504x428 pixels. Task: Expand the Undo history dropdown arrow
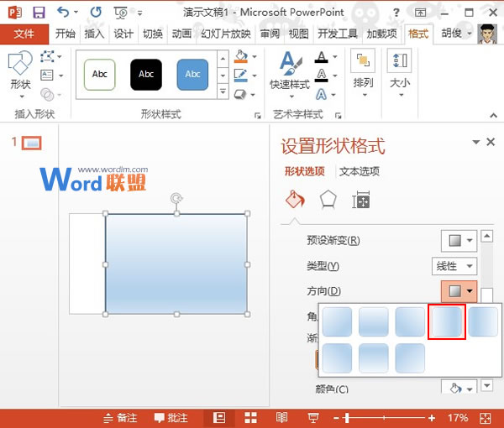[x=76, y=13]
